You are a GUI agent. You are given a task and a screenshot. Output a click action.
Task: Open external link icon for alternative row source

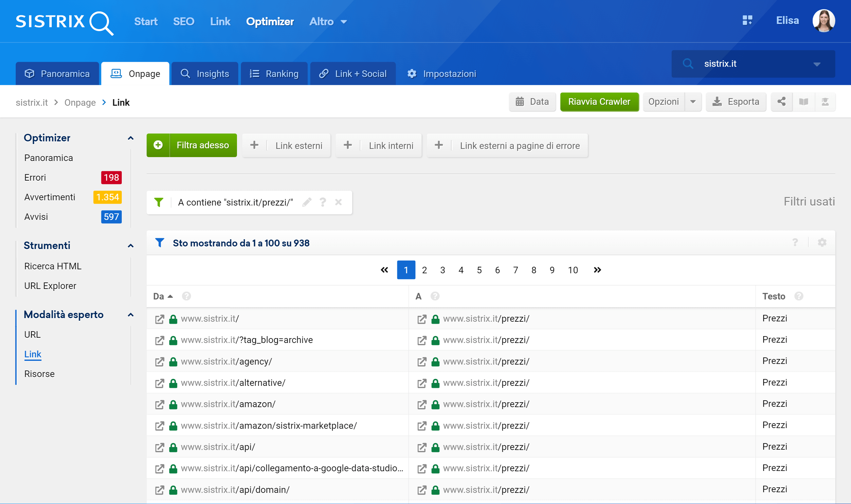point(160,383)
